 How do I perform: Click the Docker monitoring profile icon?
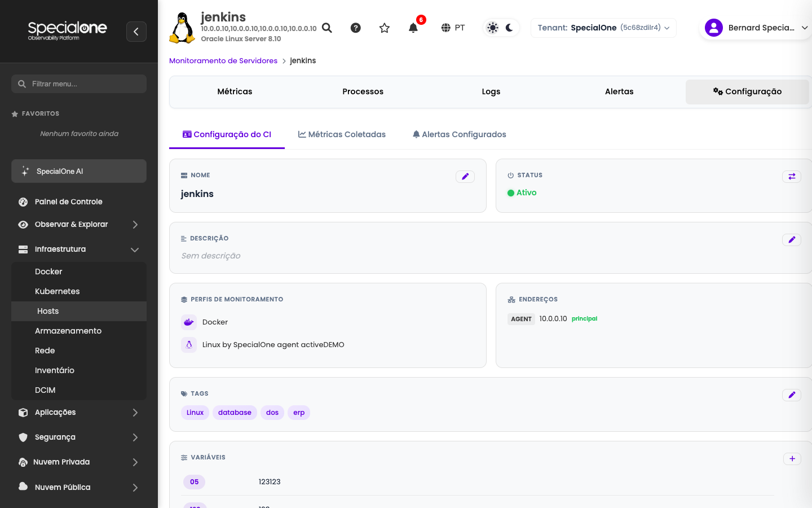[189, 322]
